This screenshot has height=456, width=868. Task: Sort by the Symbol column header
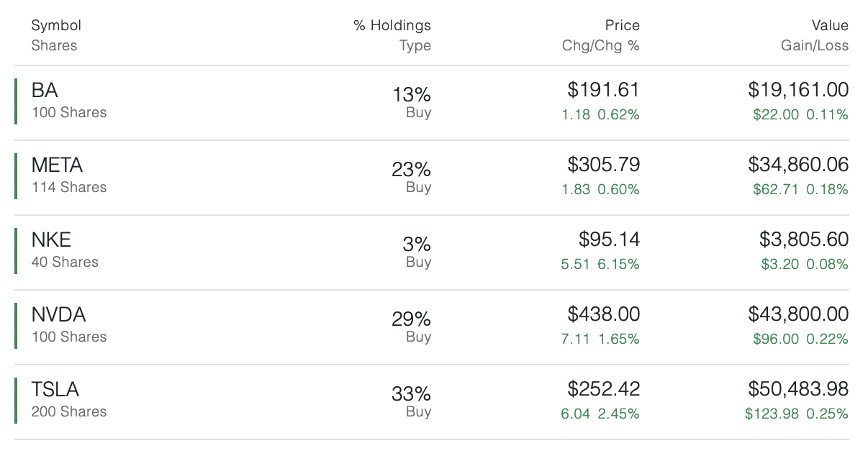point(56,26)
